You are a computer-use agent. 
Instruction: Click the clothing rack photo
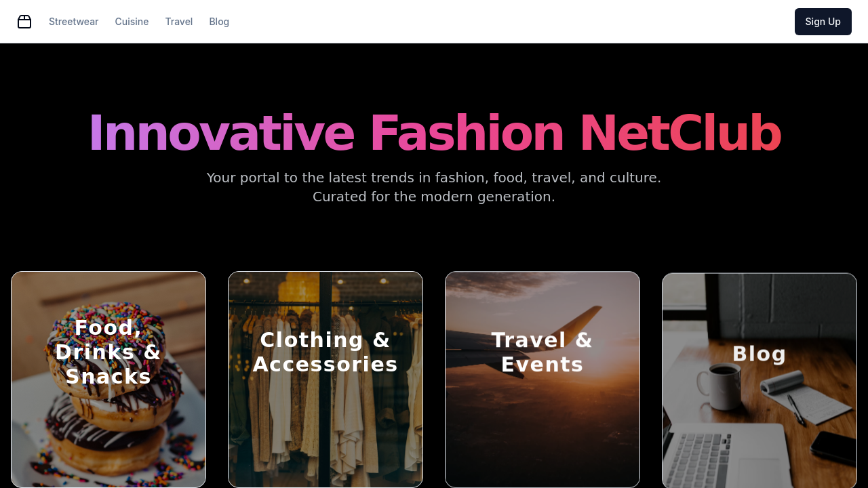tap(325, 441)
